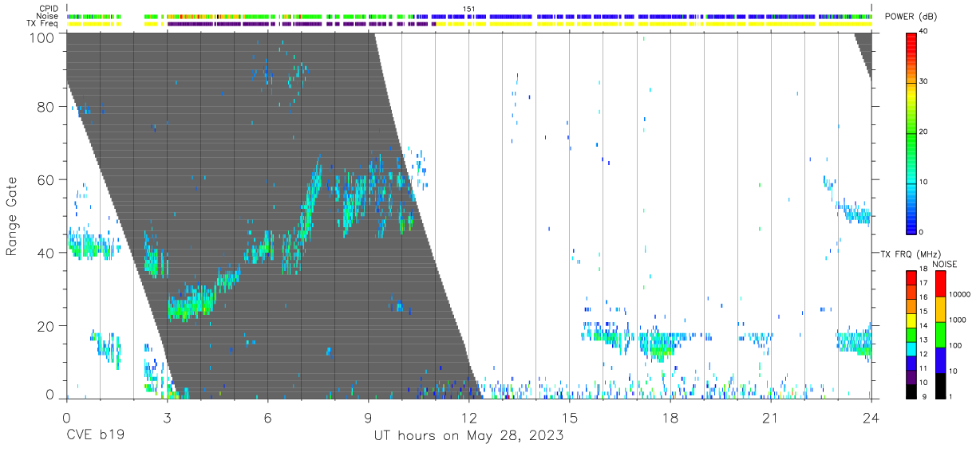This screenshot has width=980, height=452.
Task: Click the 15 tick on the UT hours axis
Action: [x=569, y=417]
